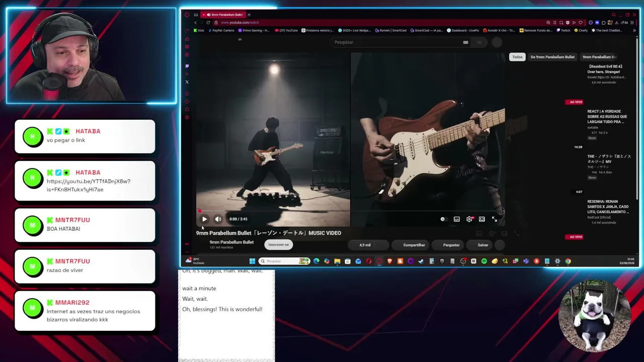
Task: Open Resident Evil RE:4 live recommendation
Action: coord(605,69)
